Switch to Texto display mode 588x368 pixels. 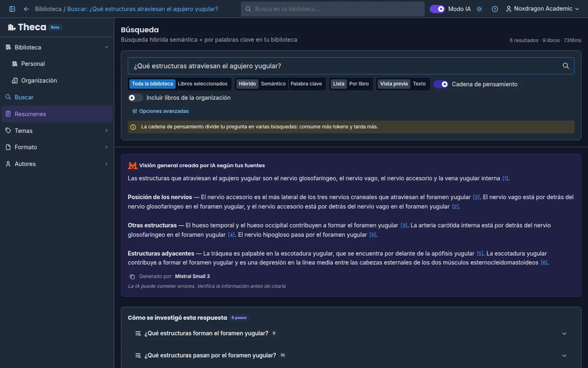pos(419,84)
